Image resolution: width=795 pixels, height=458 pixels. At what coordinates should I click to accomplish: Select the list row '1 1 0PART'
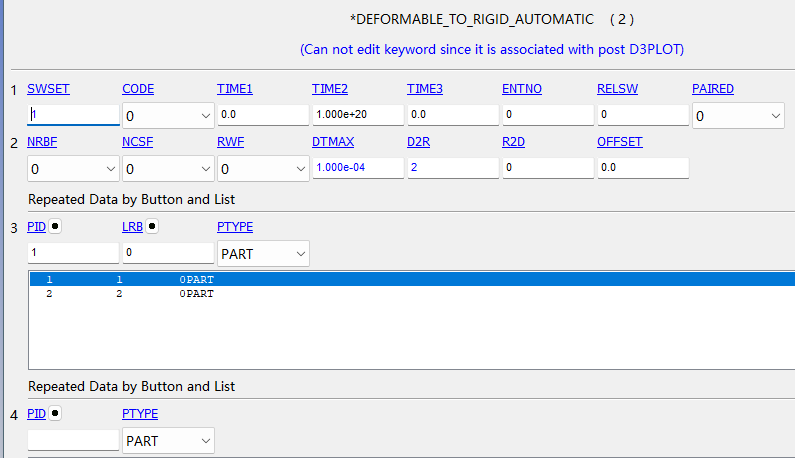[412, 279]
